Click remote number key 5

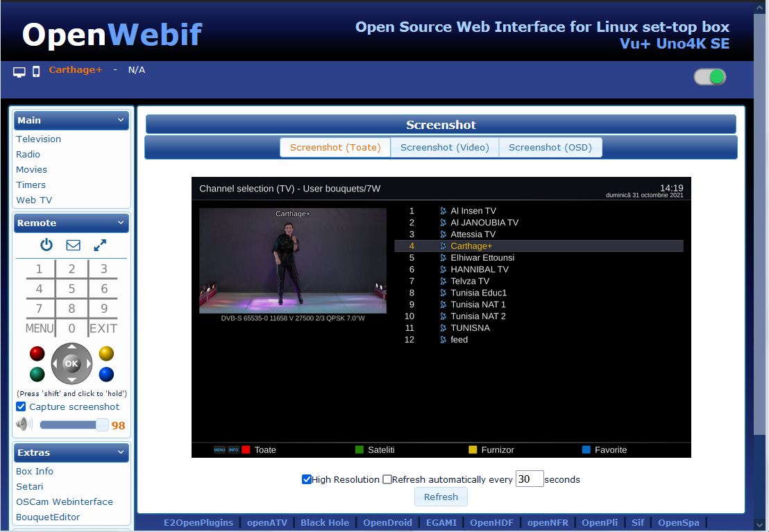(71, 289)
